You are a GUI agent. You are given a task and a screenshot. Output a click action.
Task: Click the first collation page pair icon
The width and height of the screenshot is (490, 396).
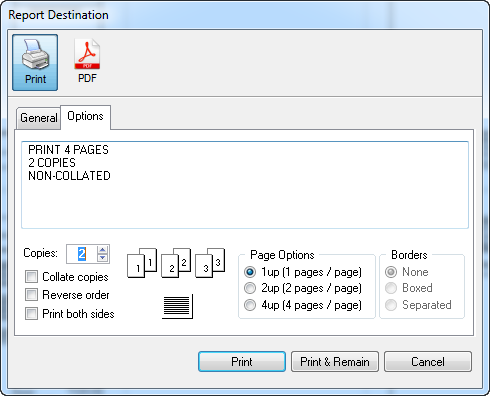pyautogui.click(x=142, y=263)
